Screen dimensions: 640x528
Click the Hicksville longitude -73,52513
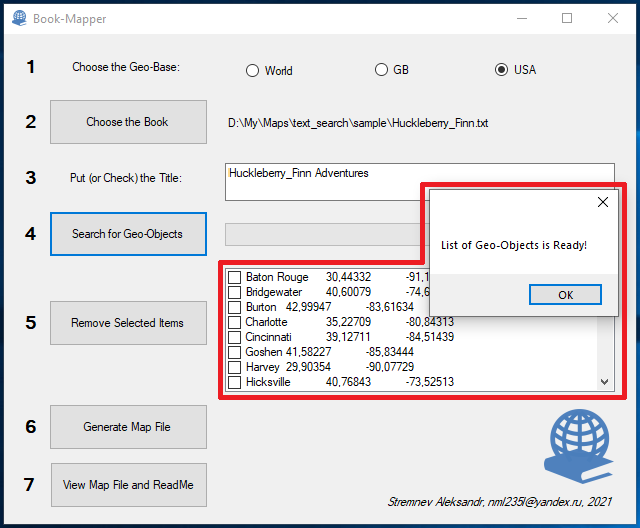click(430, 382)
